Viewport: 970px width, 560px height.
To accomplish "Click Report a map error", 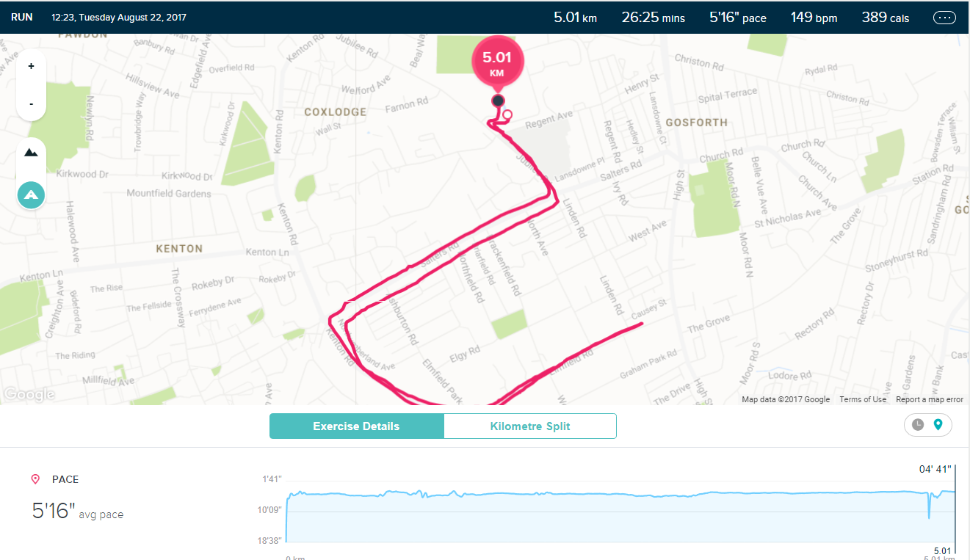I will tap(929, 399).
